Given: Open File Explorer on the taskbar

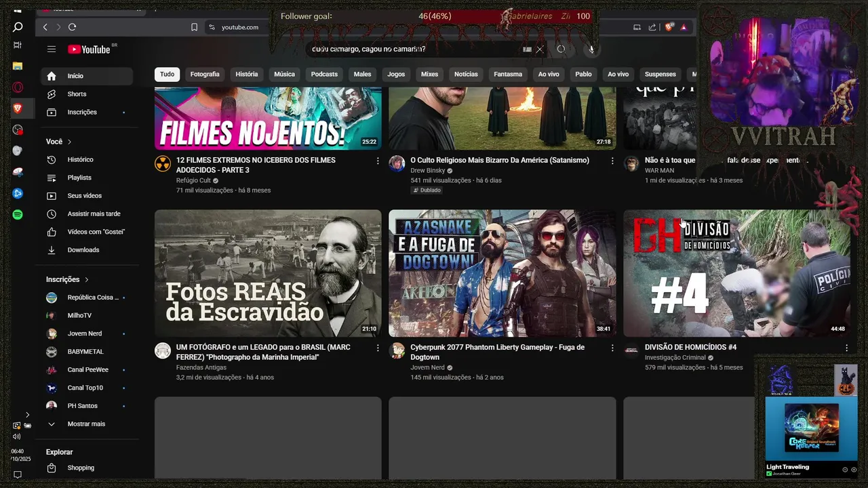Looking at the screenshot, I should [18, 66].
